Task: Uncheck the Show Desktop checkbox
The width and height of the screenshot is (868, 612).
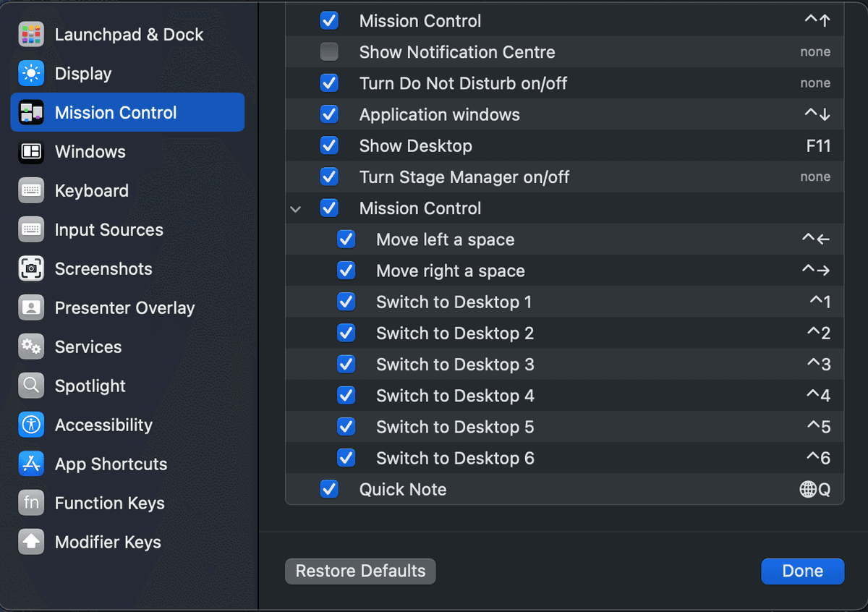Action: point(329,146)
